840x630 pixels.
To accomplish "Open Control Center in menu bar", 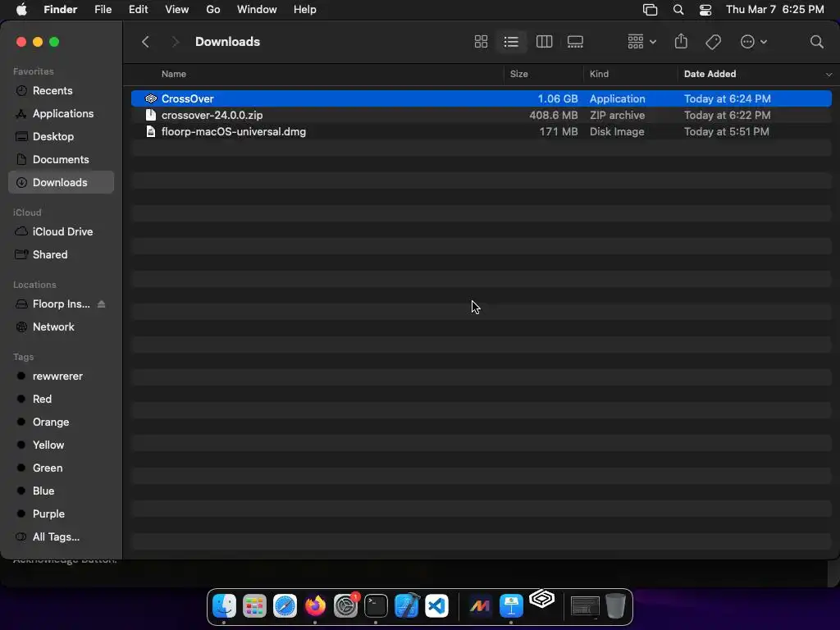I will [x=705, y=10].
